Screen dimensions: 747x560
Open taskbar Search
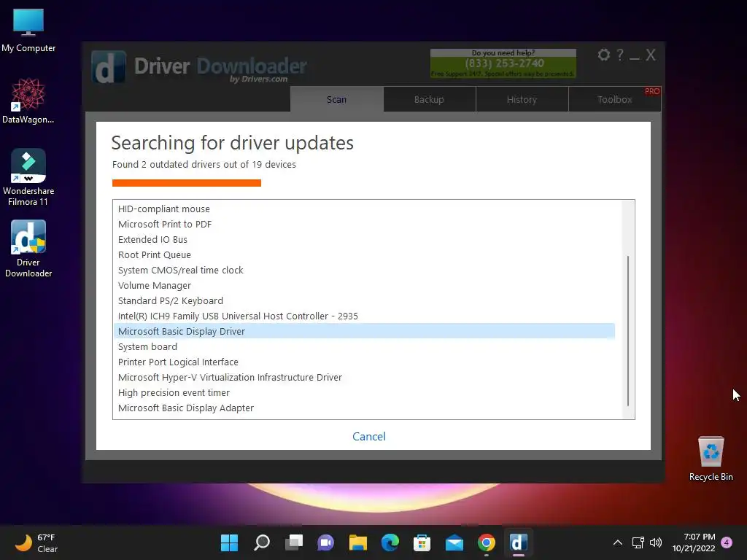262,542
